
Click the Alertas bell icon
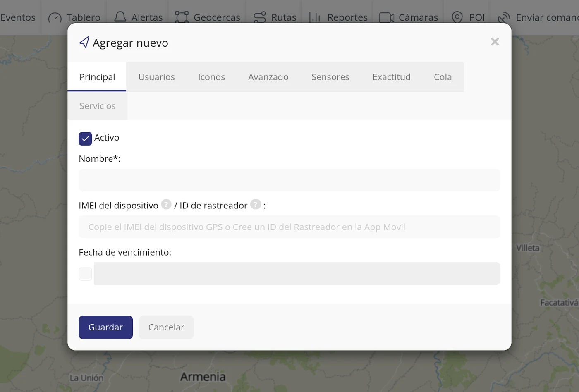click(120, 17)
